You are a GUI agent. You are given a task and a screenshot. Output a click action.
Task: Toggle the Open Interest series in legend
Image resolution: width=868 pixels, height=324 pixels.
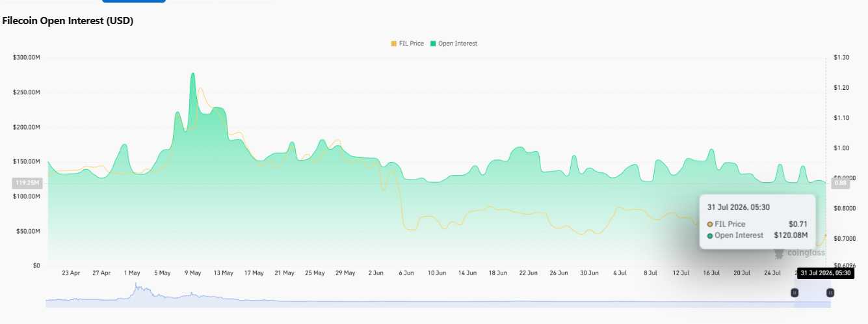(453, 44)
